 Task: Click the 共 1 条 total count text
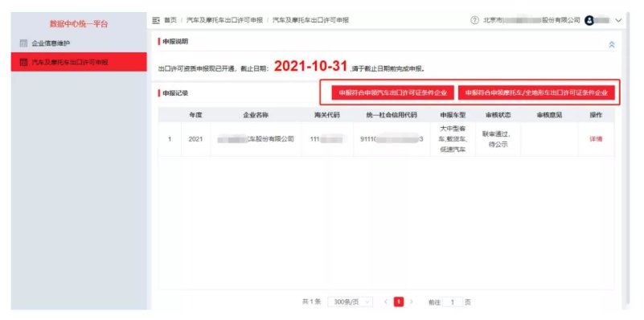tap(312, 302)
